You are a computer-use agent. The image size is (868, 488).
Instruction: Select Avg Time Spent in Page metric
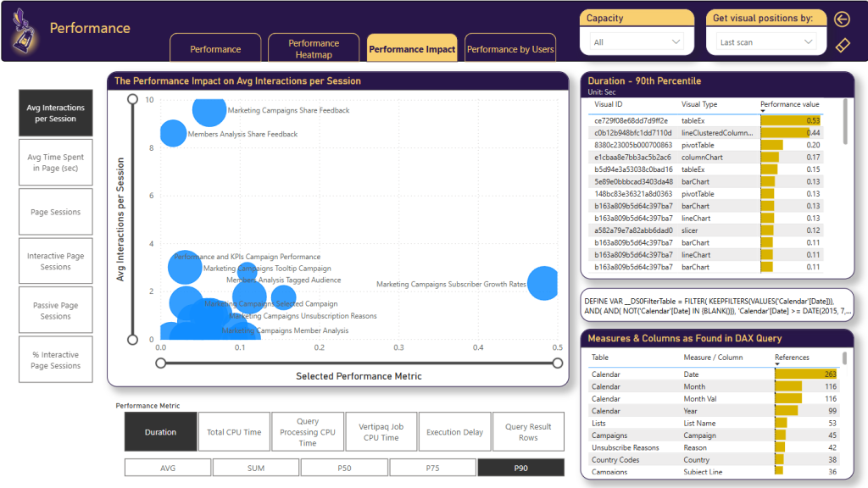coord(56,162)
